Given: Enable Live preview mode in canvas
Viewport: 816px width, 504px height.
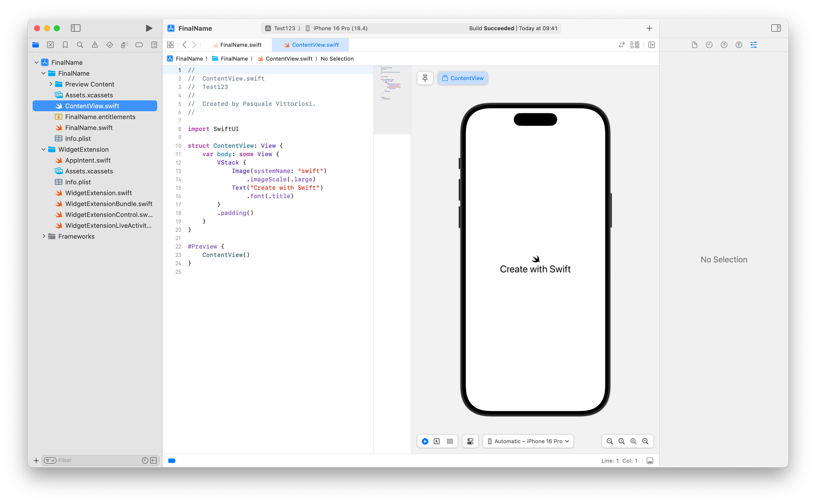Looking at the screenshot, I should pyautogui.click(x=425, y=441).
